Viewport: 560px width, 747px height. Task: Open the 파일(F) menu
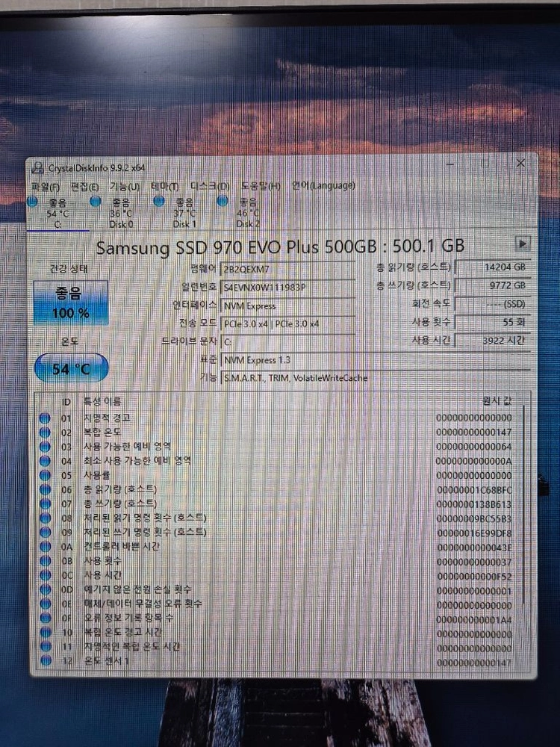[x=46, y=186]
